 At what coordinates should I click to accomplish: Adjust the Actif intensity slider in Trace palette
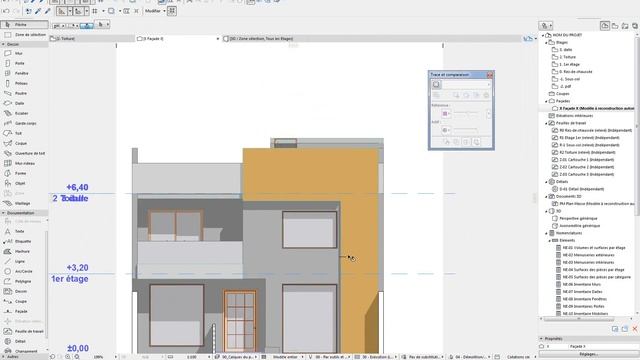tap(466, 130)
